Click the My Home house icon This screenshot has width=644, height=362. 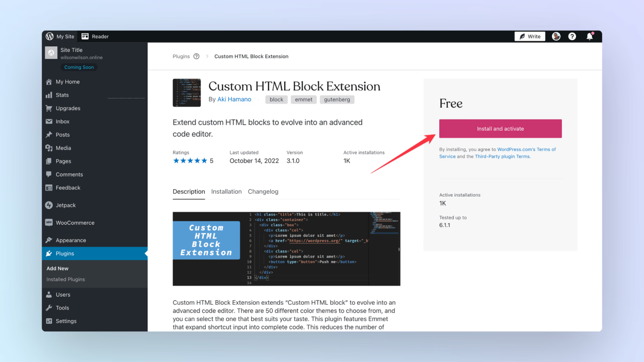(49, 82)
